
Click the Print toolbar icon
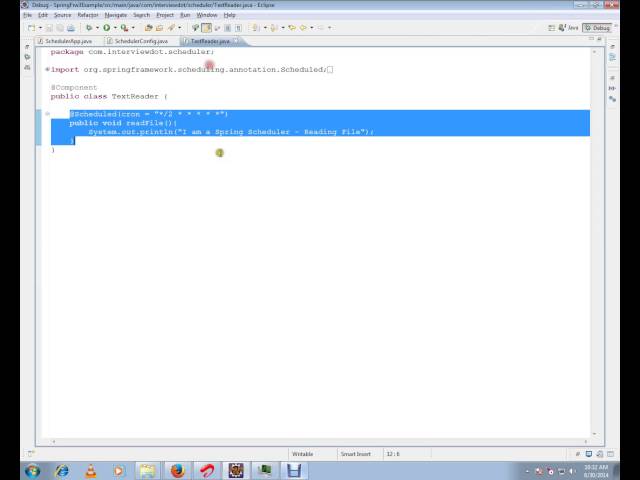coord(71,28)
